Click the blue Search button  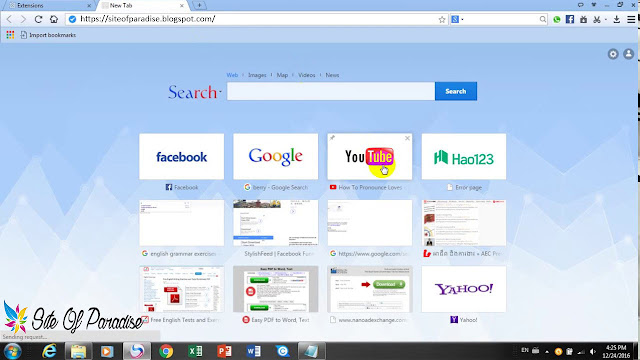click(x=456, y=91)
